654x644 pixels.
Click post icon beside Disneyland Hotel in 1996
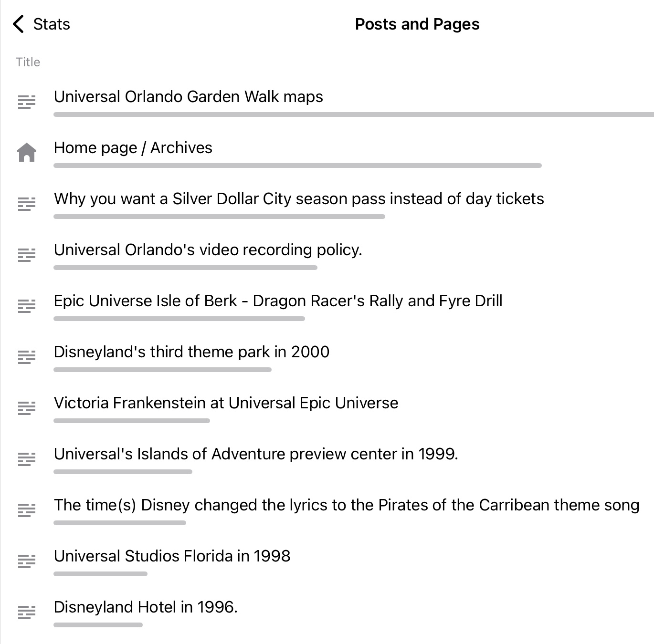(27, 612)
